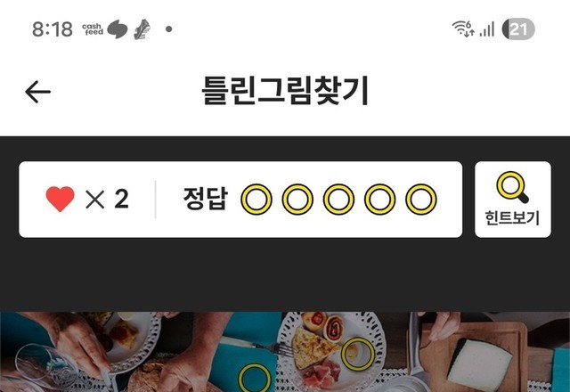Tap the third answer circle indicator
The height and width of the screenshot is (392, 570).
coord(338,200)
